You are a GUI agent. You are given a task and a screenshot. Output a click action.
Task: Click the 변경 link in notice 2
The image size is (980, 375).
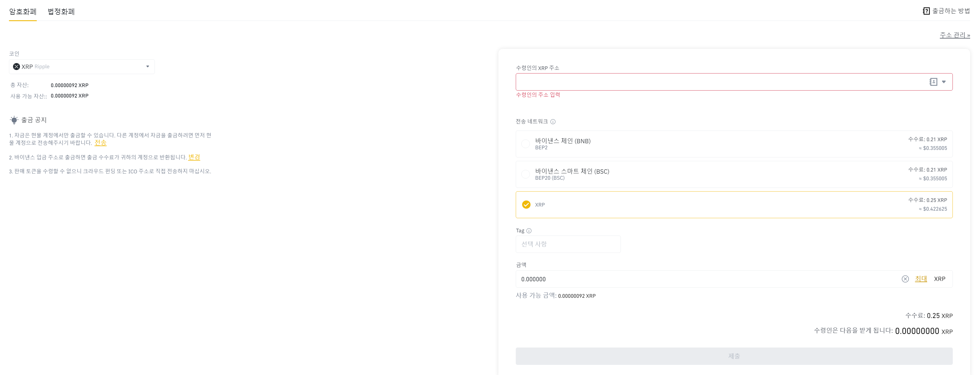pos(194,157)
